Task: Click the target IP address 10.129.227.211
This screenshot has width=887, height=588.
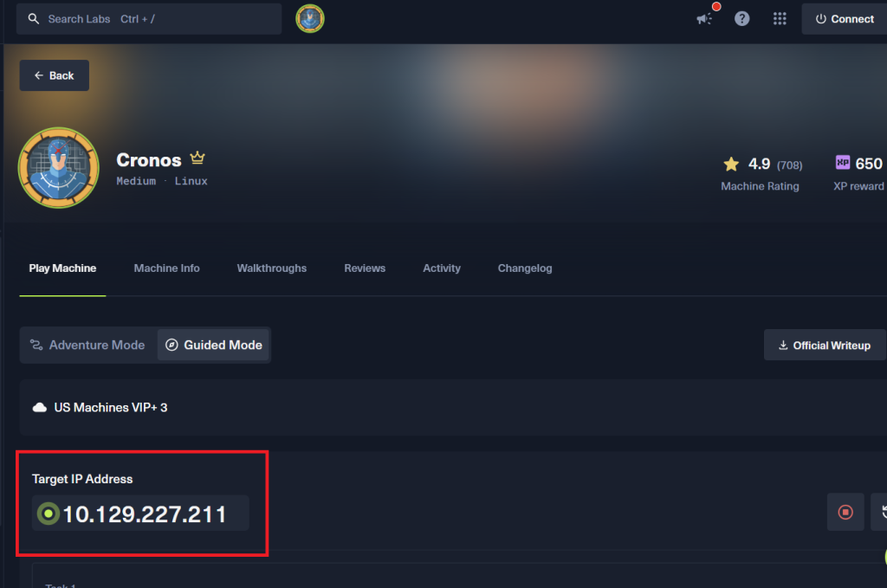Action: pyautogui.click(x=145, y=514)
